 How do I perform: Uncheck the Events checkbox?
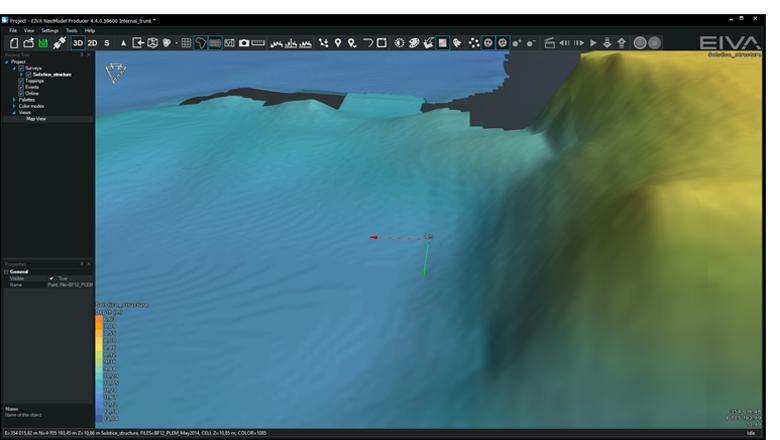tap(21, 87)
